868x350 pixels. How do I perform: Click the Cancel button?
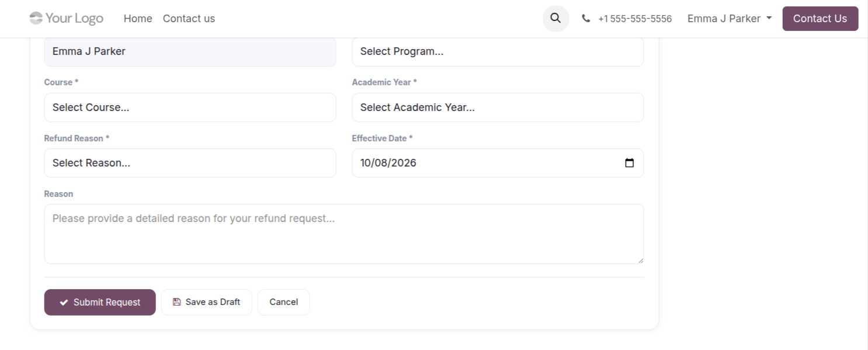click(x=284, y=302)
